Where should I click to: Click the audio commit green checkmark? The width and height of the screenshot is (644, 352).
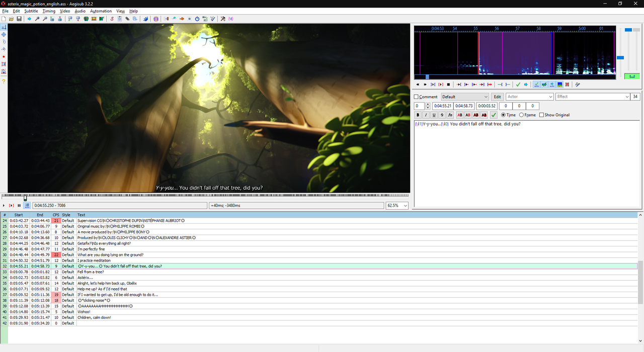point(518,84)
